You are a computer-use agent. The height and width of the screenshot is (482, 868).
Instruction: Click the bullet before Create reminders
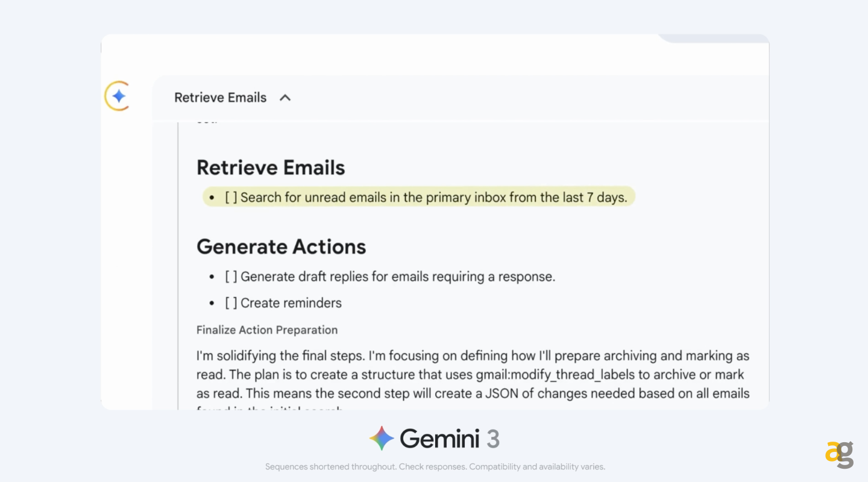coord(212,303)
